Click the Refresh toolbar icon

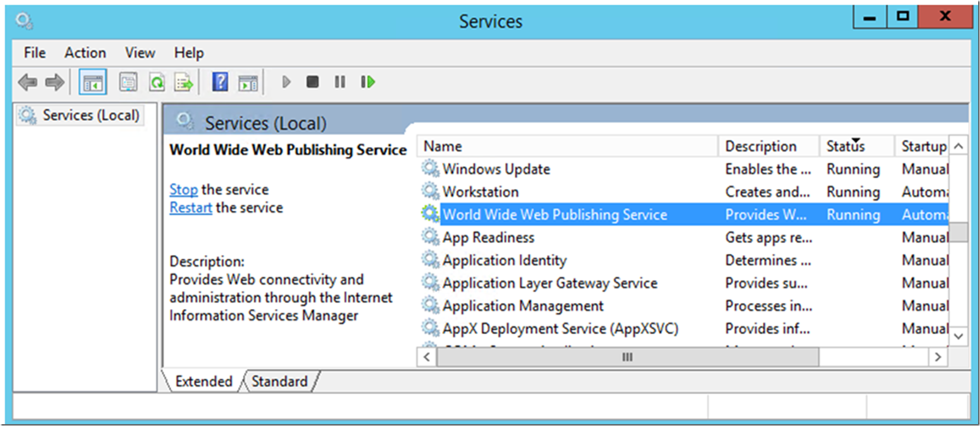pos(156,82)
